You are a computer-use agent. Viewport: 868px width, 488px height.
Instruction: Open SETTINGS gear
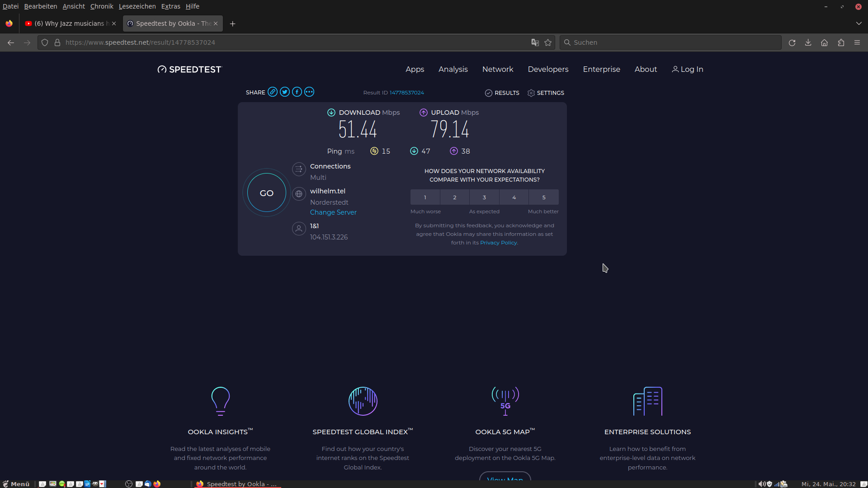pyautogui.click(x=546, y=93)
